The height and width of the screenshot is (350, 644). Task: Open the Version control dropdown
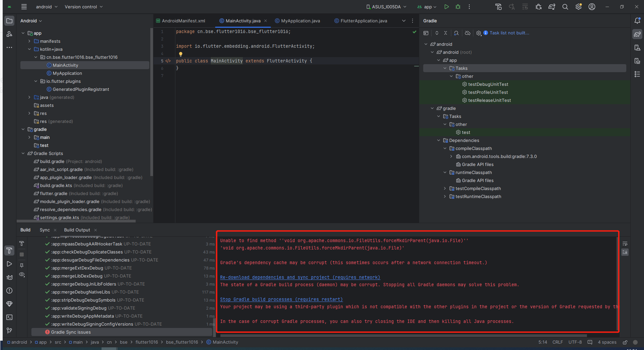pos(84,7)
